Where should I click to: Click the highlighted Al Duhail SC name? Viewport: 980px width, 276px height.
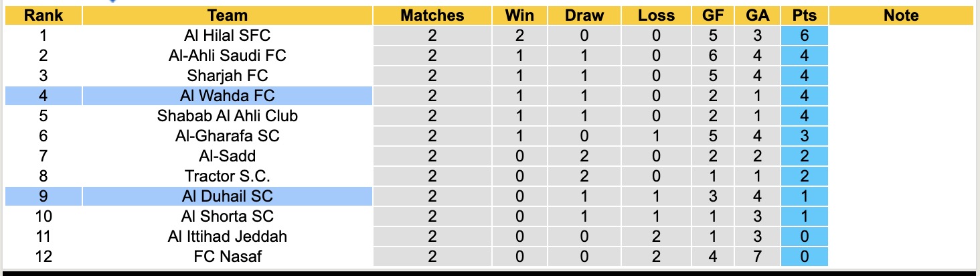[228, 196]
